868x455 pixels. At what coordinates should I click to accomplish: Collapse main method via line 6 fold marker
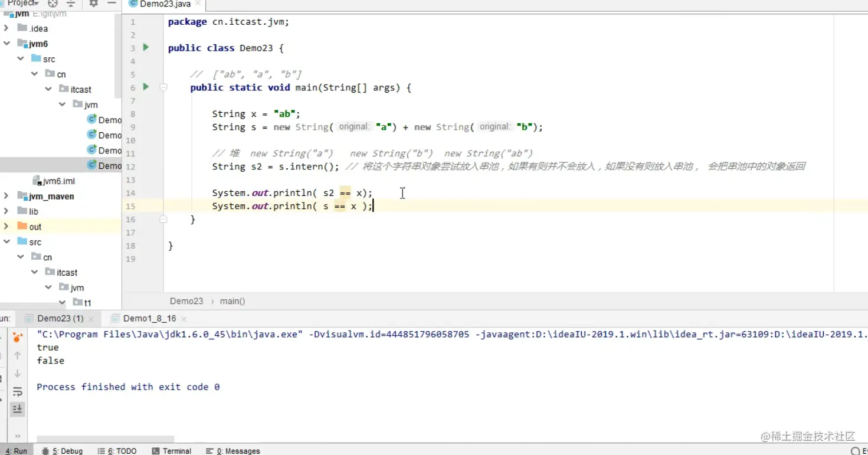tap(163, 87)
